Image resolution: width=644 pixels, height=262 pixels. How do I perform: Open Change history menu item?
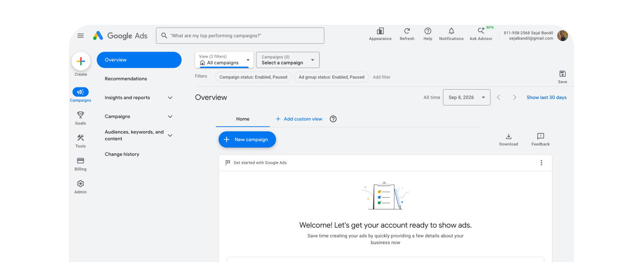(122, 154)
